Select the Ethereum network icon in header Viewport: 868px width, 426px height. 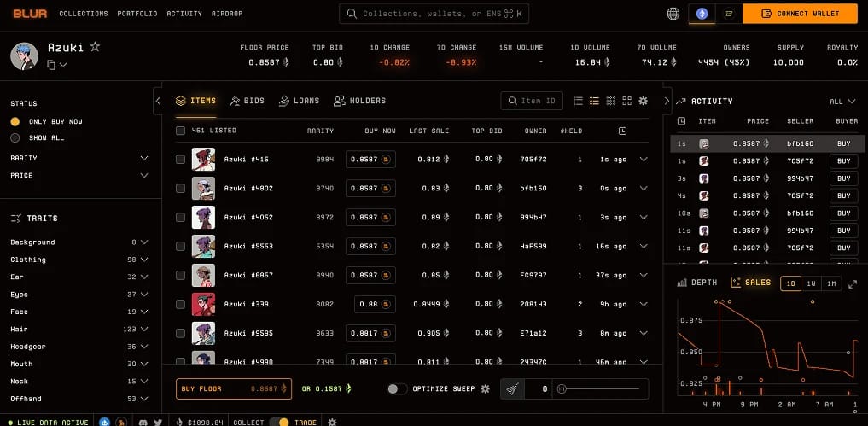[x=702, y=14]
